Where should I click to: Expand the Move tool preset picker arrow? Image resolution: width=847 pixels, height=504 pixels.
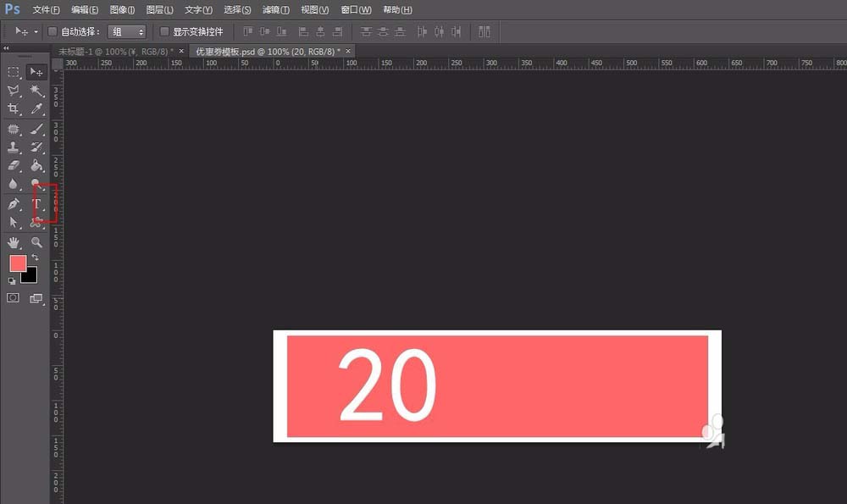(x=36, y=32)
